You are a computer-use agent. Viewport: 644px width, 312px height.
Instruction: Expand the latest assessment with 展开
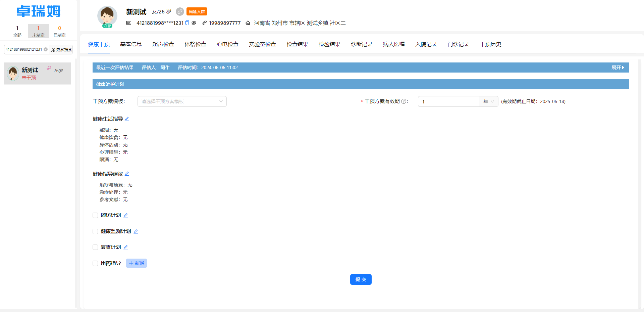tap(618, 68)
